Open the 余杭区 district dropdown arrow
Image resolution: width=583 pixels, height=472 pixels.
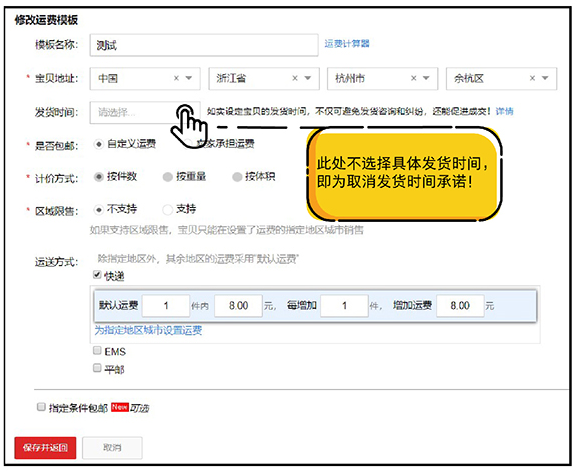[545, 78]
